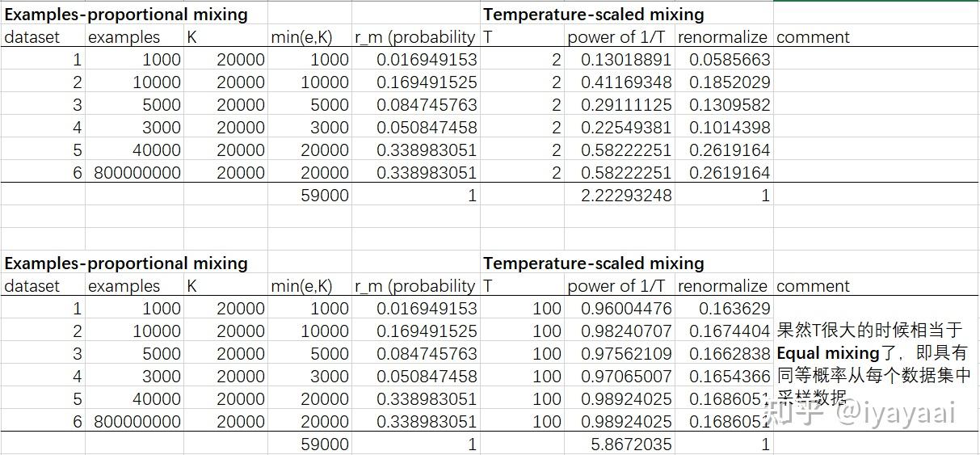980x455 pixels.
Task: Select the sum cell showing 2.22293248
Action: pyautogui.click(x=625, y=196)
